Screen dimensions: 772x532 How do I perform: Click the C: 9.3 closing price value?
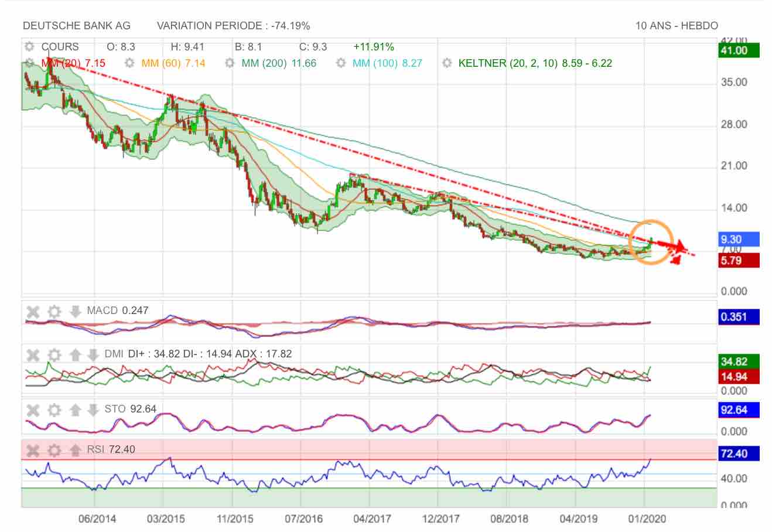[x=313, y=47]
